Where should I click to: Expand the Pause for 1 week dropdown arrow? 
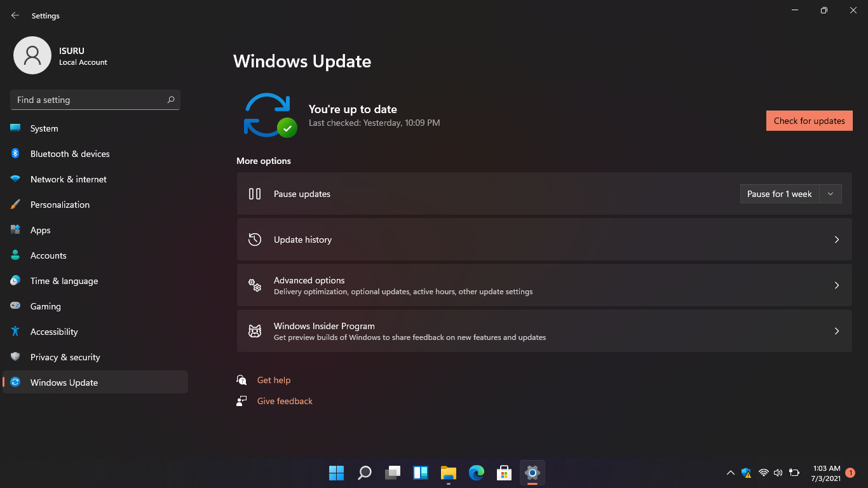[831, 194]
